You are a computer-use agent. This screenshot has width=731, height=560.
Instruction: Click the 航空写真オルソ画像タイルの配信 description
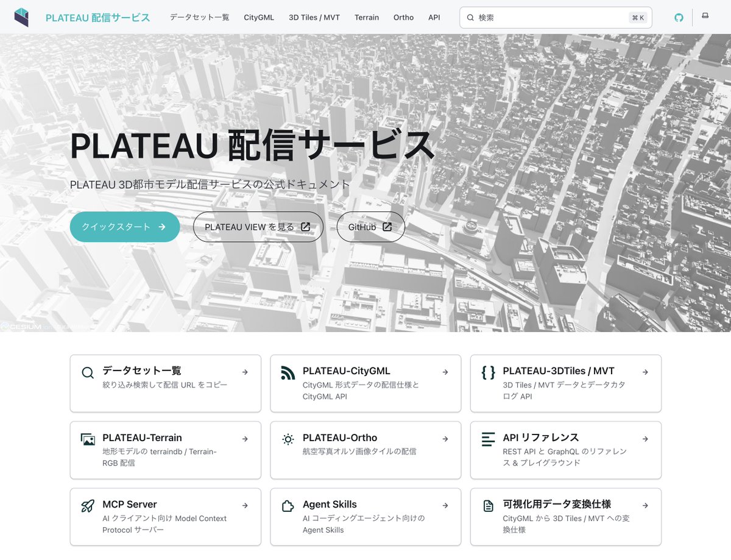coord(359,452)
